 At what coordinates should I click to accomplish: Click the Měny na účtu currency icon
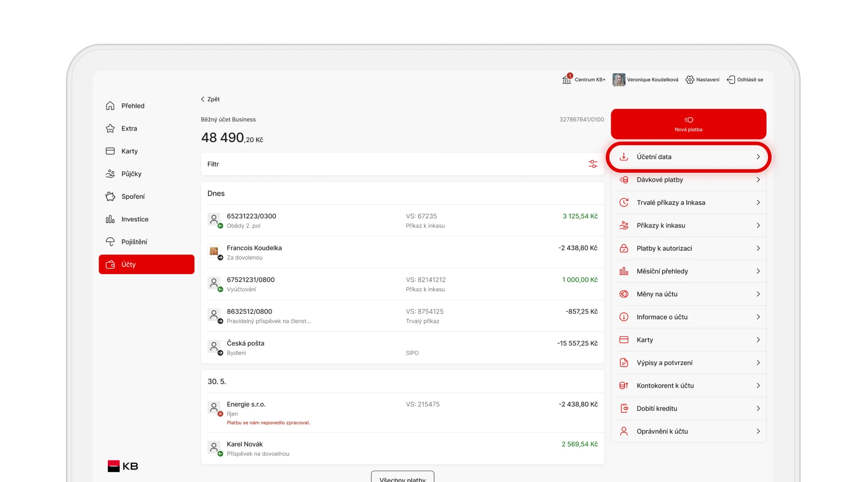point(624,294)
